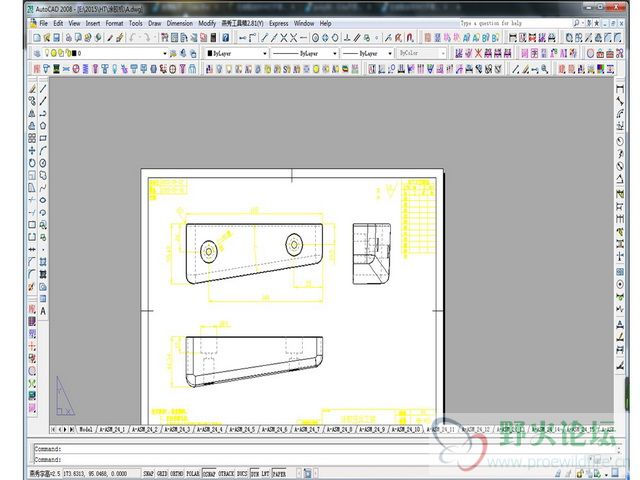Click the Type a question for help field
Image resolution: width=640 pixels, height=480 pixels.
click(514, 23)
